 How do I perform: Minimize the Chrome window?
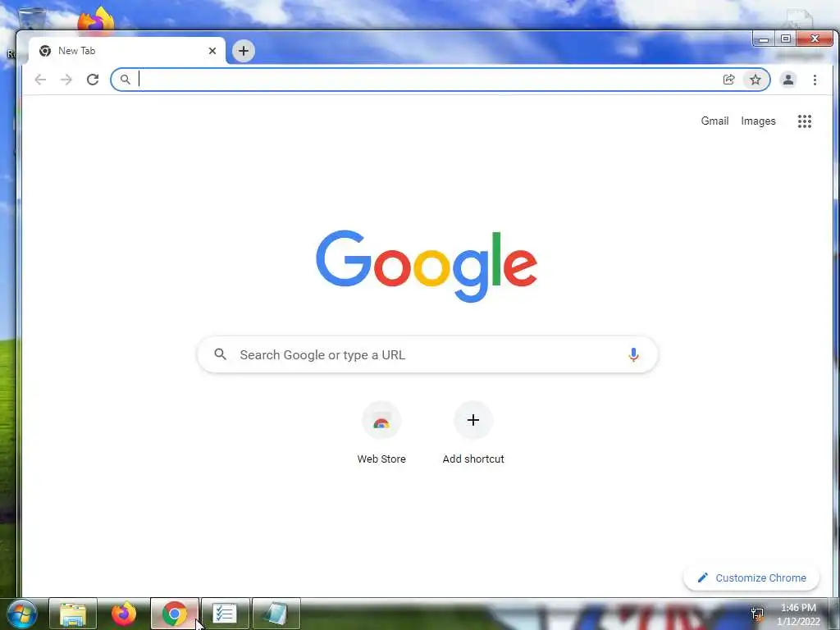pos(764,39)
